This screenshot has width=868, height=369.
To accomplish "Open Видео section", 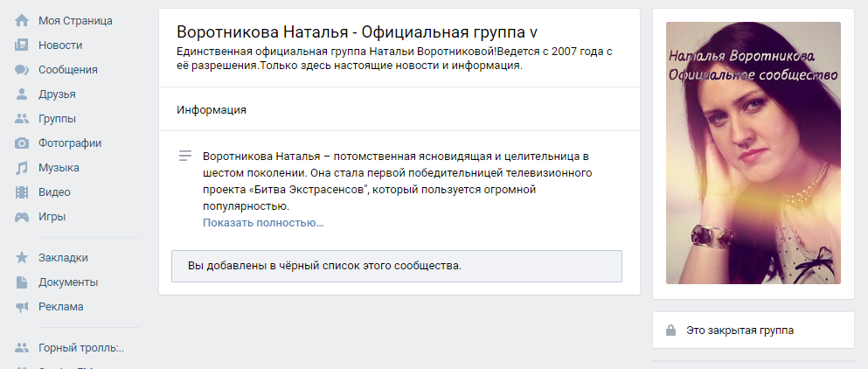I will 54,192.
